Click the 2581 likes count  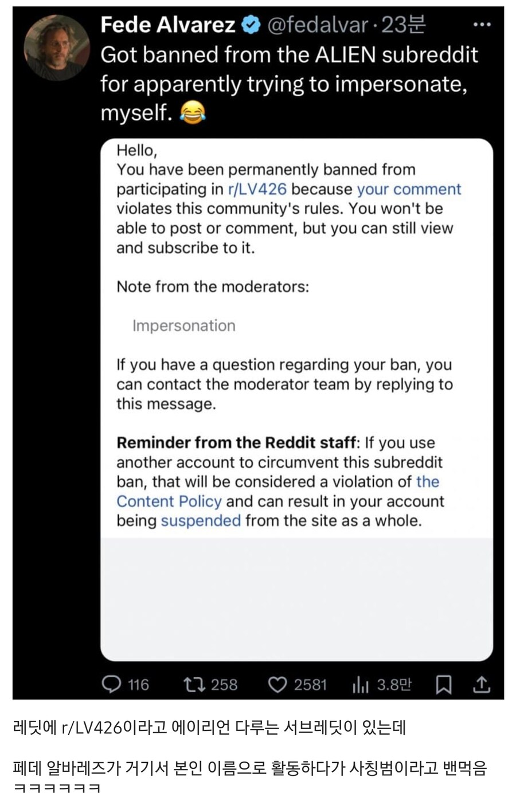point(310,684)
